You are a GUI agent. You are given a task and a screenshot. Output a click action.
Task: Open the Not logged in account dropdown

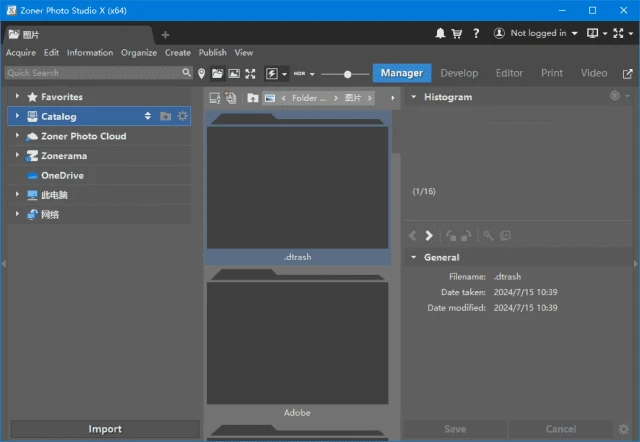coord(536,33)
